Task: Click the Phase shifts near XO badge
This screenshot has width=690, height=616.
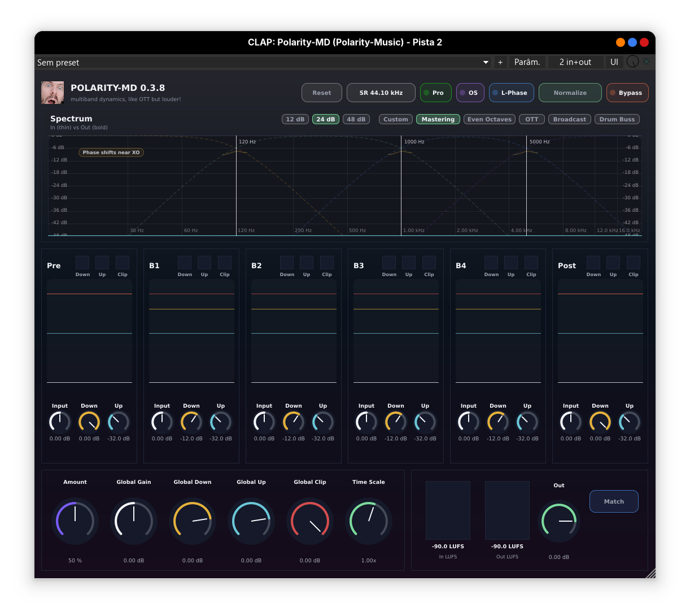Action: coord(111,152)
